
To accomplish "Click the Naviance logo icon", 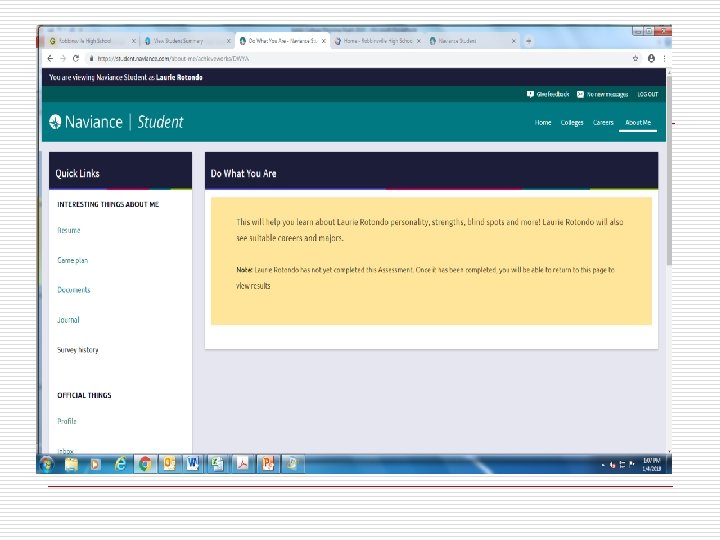I will tap(55, 122).
